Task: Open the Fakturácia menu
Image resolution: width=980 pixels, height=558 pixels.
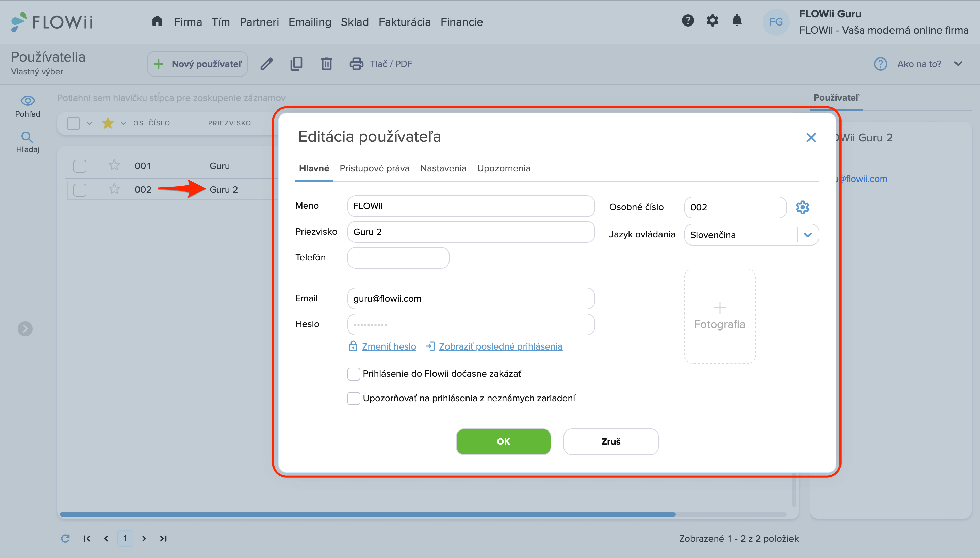Action: click(405, 22)
